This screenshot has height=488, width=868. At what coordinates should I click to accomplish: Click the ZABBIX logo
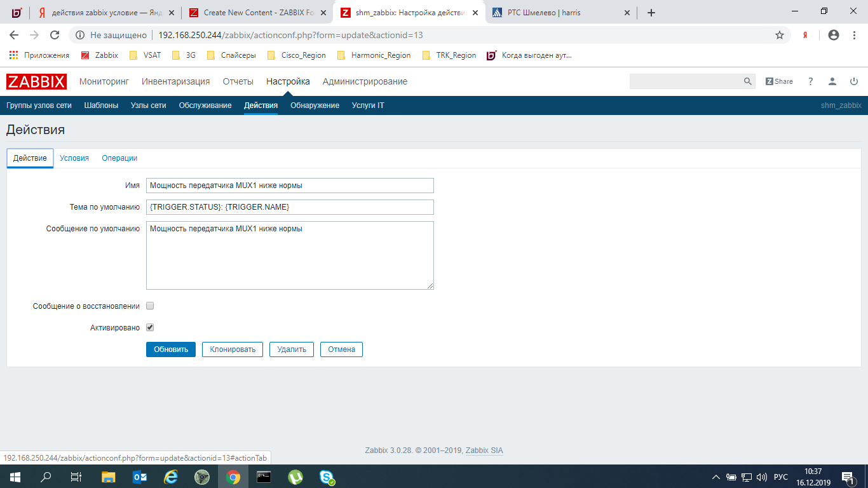[36, 81]
